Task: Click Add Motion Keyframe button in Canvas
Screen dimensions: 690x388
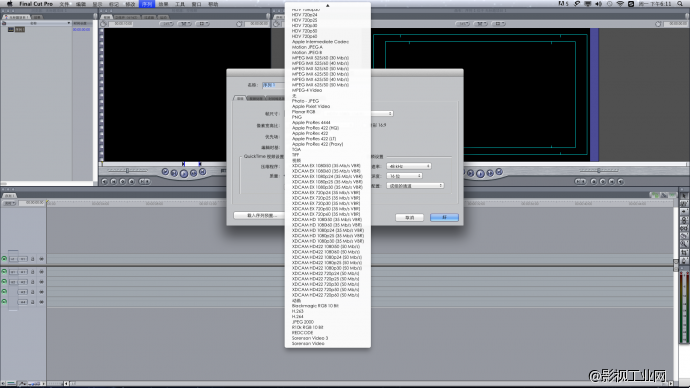Action: [602, 181]
